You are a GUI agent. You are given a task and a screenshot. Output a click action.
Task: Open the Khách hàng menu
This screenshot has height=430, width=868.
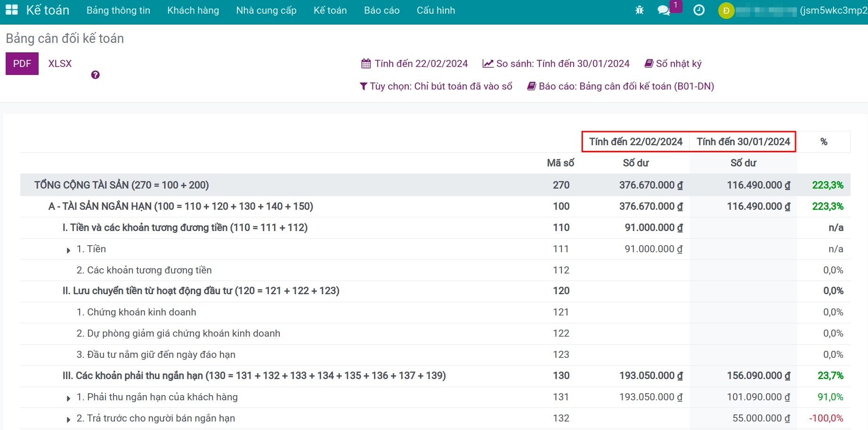[x=193, y=10]
